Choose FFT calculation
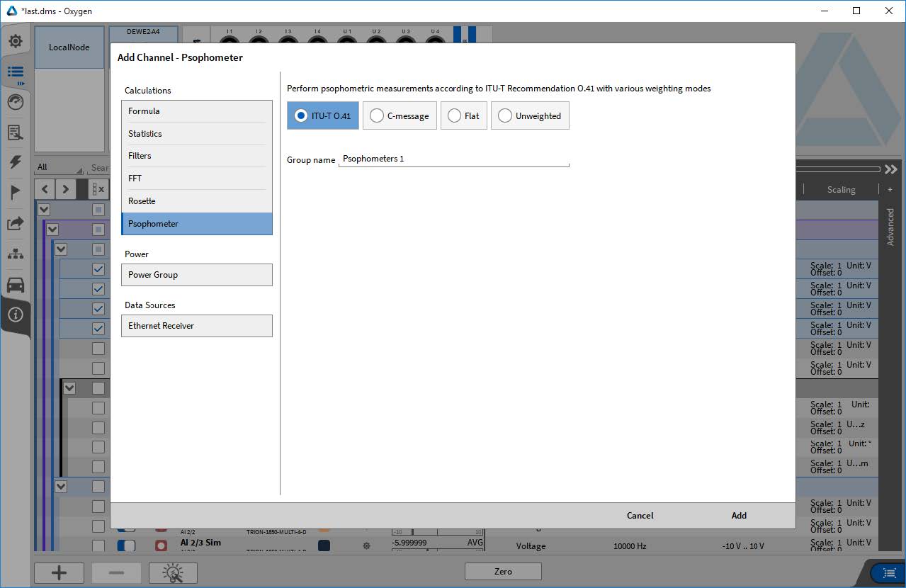The image size is (906, 588). coord(197,179)
